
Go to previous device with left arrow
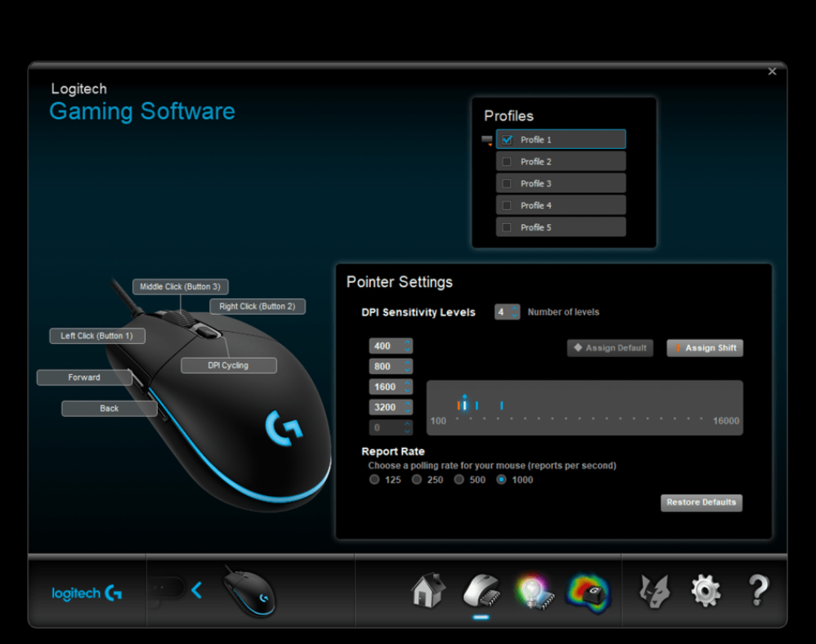coord(196,590)
